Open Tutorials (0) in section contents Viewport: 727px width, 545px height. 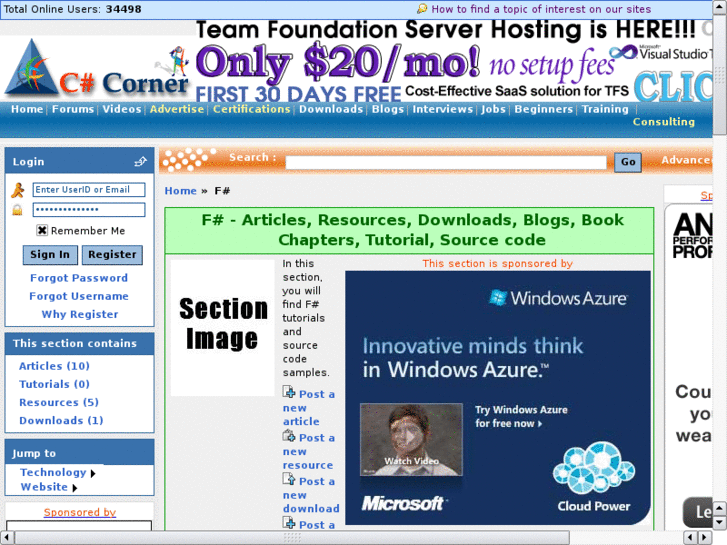tap(54, 384)
